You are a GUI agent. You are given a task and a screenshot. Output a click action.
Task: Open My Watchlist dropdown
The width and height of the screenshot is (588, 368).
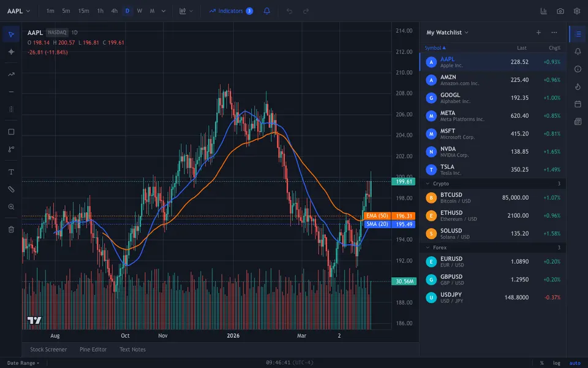coord(447,33)
